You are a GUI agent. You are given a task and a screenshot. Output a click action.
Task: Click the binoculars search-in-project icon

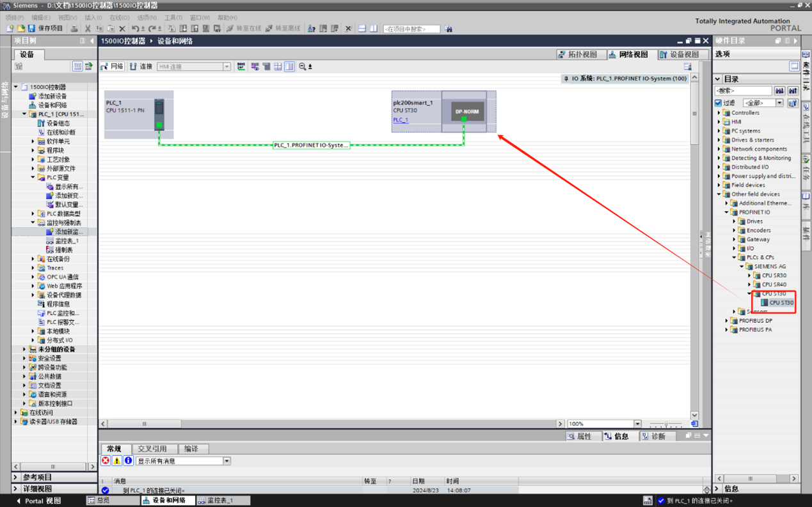449,29
